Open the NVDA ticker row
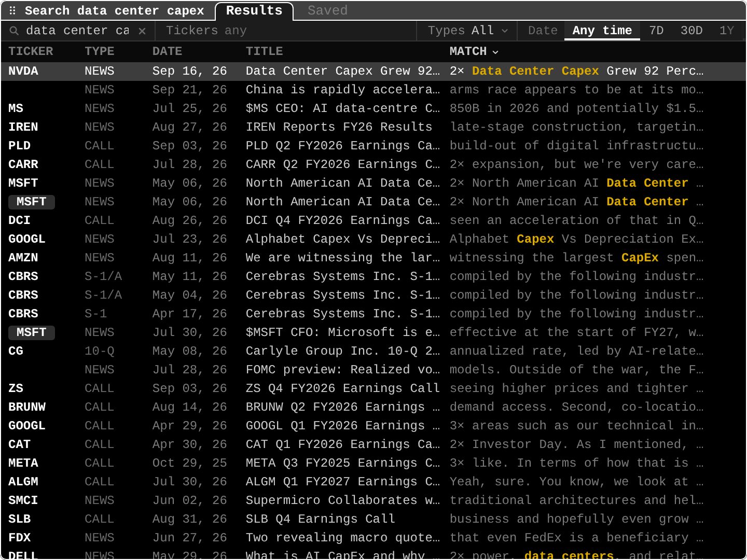 [x=374, y=71]
